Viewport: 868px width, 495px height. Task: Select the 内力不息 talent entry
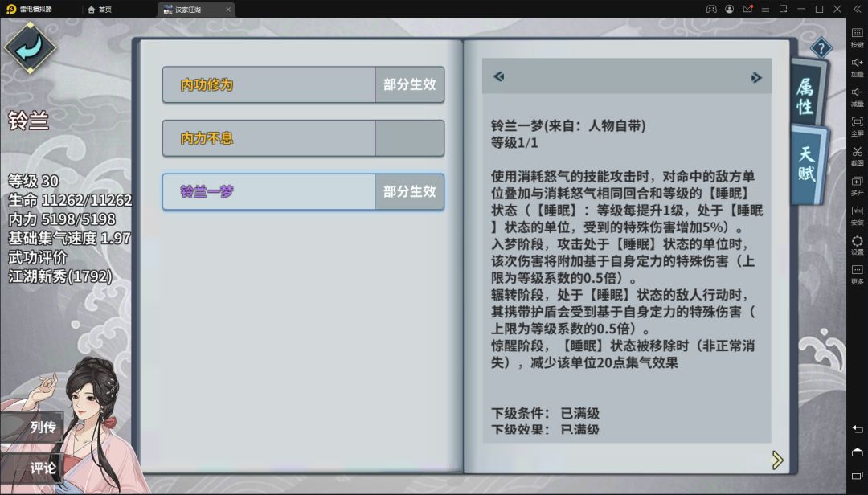click(x=303, y=138)
